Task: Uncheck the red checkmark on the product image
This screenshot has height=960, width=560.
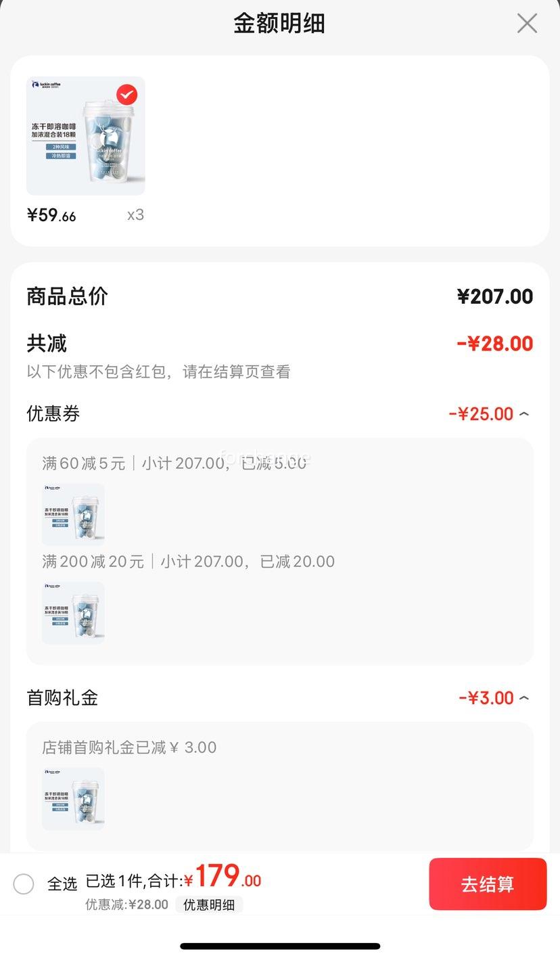Action: [x=126, y=95]
